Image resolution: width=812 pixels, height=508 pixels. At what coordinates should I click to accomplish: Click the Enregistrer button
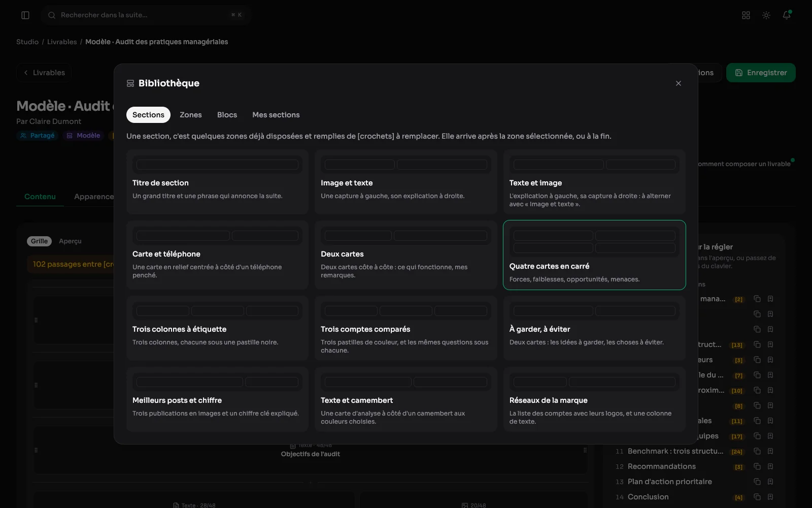761,73
